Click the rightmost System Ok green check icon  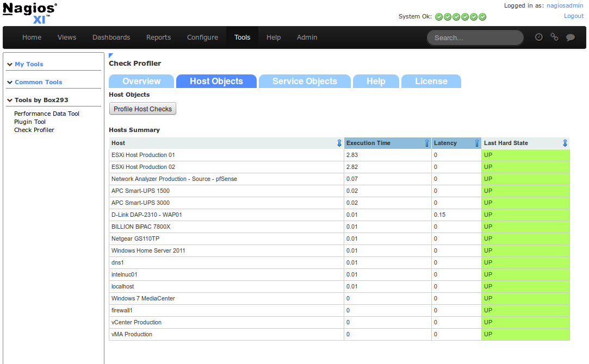tap(482, 17)
